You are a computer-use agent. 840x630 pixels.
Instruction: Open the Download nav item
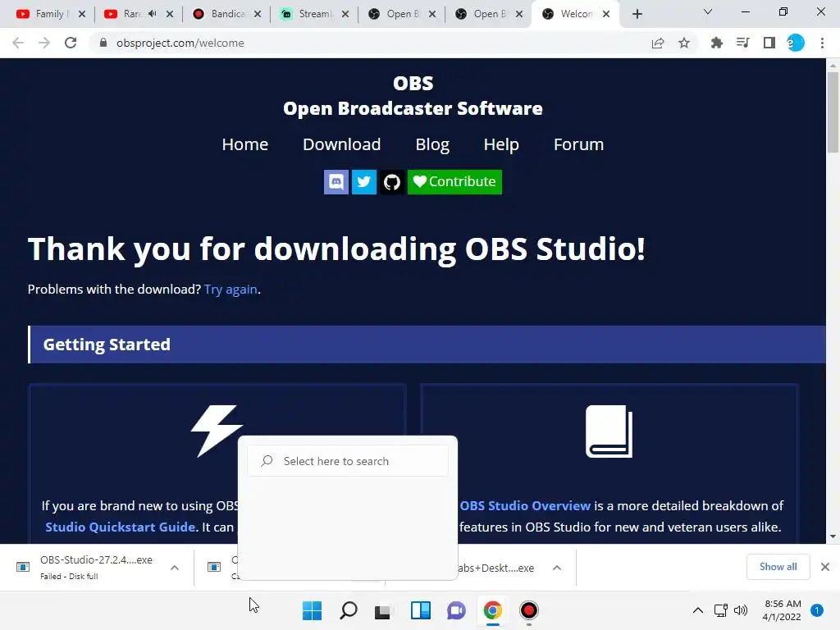pos(342,144)
